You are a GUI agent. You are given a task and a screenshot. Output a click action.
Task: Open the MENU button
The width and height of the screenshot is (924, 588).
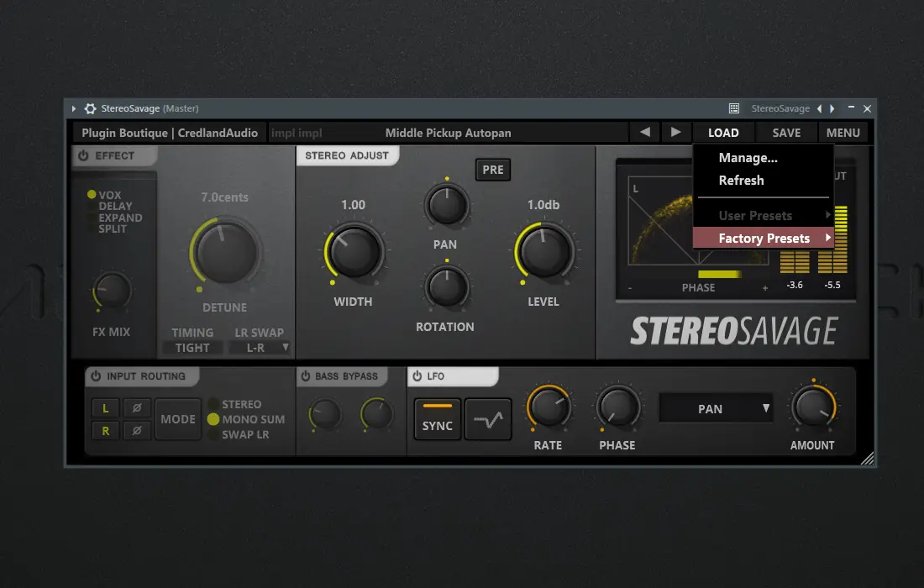click(x=843, y=133)
